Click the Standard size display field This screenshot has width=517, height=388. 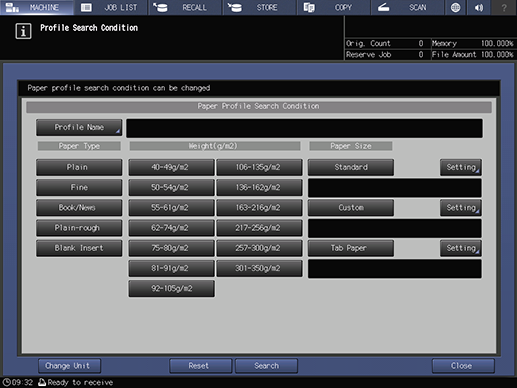pos(395,188)
